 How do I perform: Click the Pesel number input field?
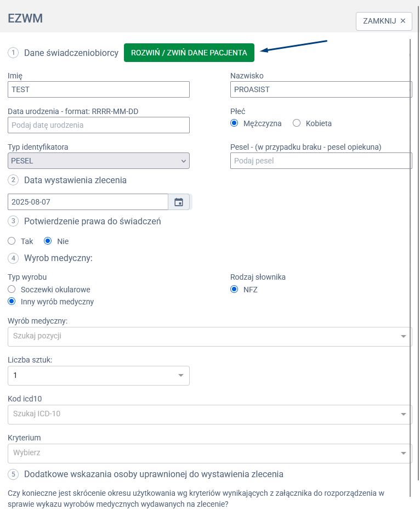coord(321,161)
